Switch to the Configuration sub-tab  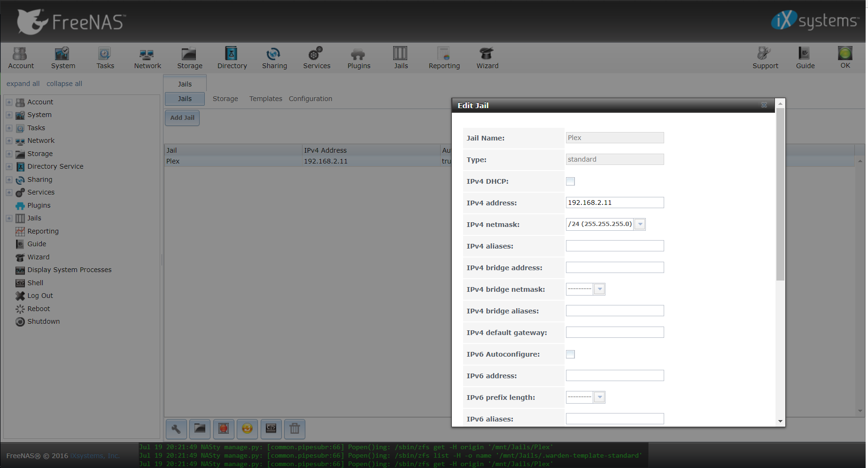(x=310, y=99)
